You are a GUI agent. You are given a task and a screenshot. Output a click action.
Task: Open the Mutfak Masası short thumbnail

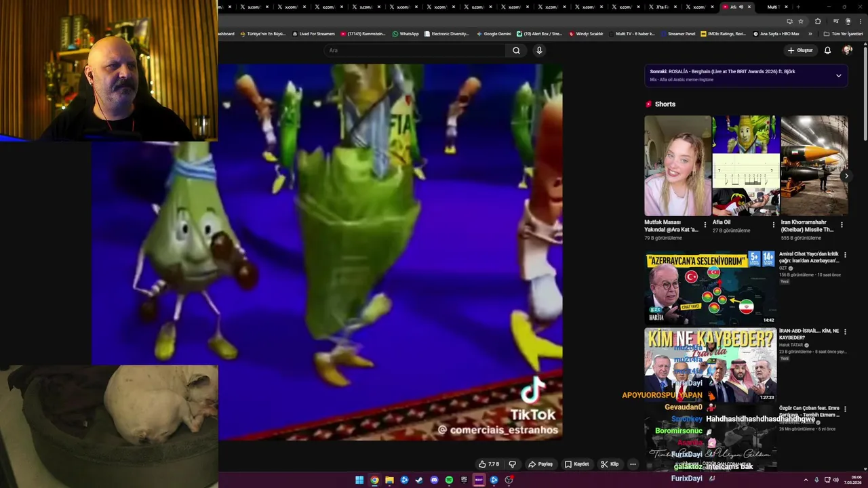pos(677,165)
